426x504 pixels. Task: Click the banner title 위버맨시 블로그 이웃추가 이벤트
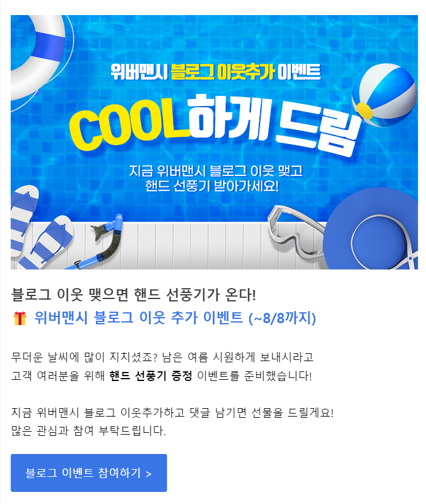(x=215, y=72)
